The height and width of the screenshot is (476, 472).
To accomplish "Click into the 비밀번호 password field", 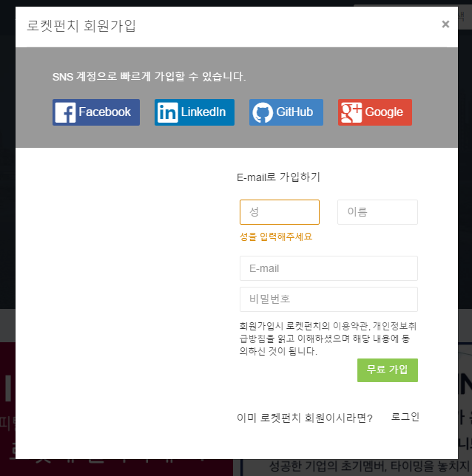I will tap(328, 299).
